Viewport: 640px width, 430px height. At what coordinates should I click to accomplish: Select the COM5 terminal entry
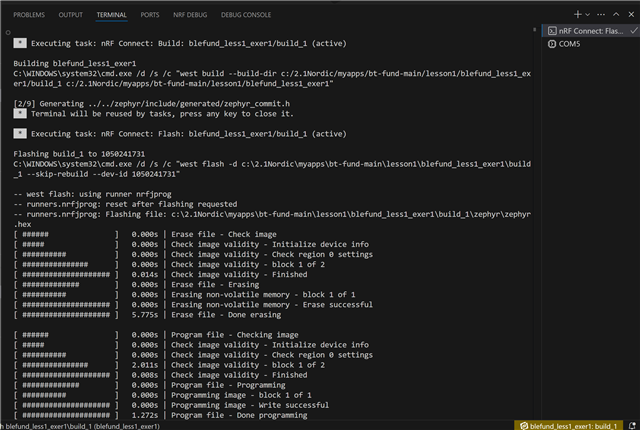591,44
